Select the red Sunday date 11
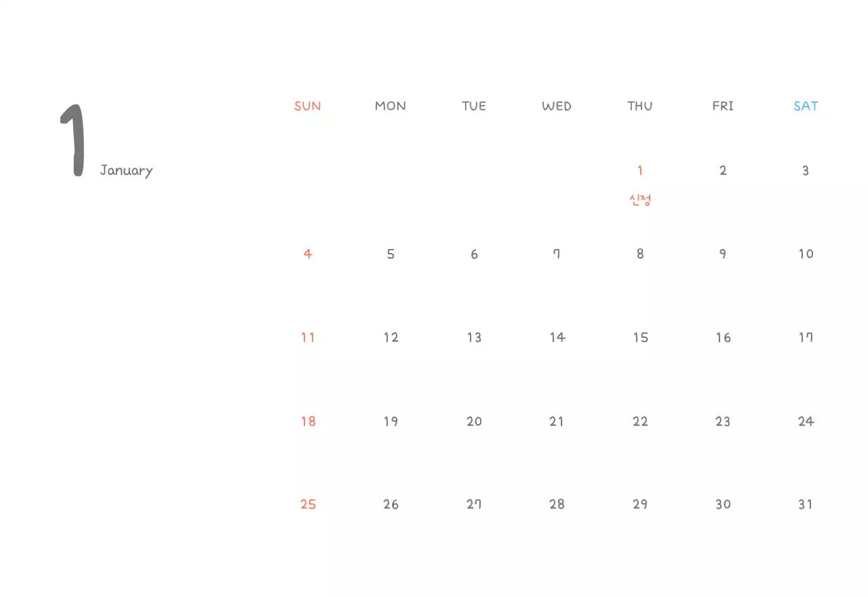868x597 pixels. click(308, 338)
